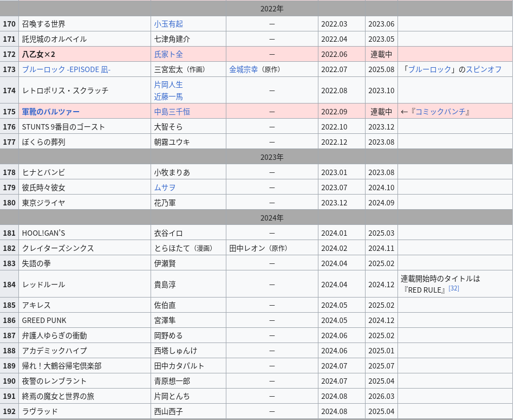Select STUNTS 9番目のゴースト title cell

click(x=84, y=127)
